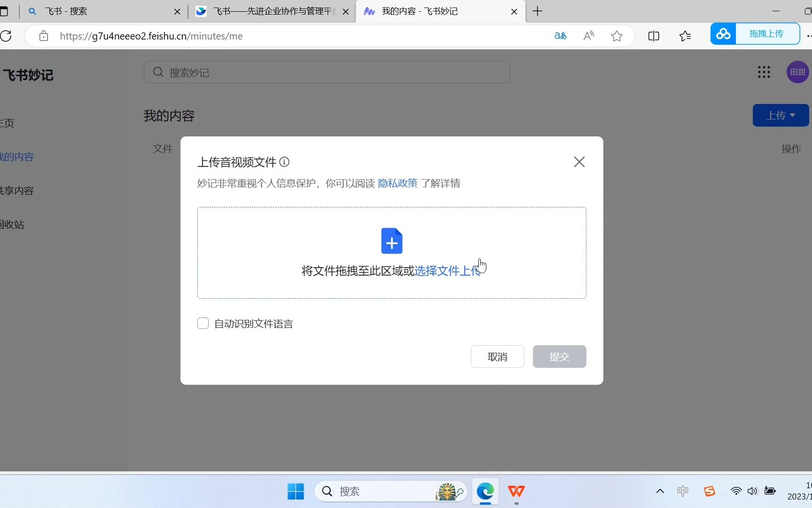
Task: Reload the current page
Action: (x=7, y=36)
